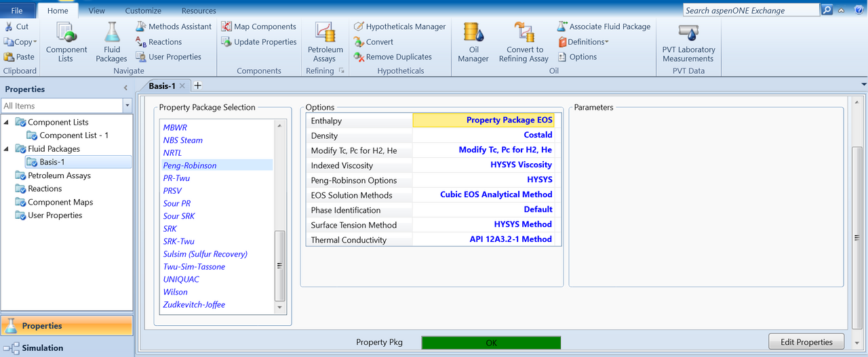Click the Cut icon in Clipboard group

click(x=8, y=26)
